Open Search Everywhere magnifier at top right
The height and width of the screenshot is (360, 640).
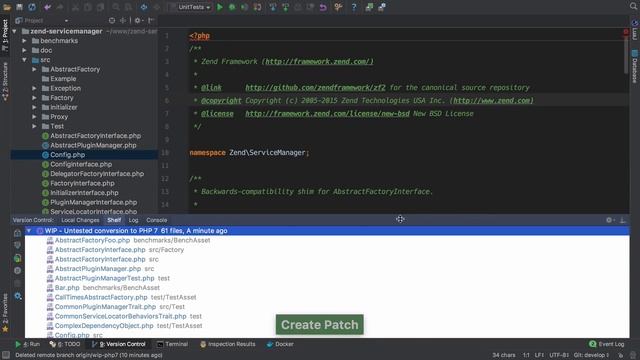click(x=633, y=6)
